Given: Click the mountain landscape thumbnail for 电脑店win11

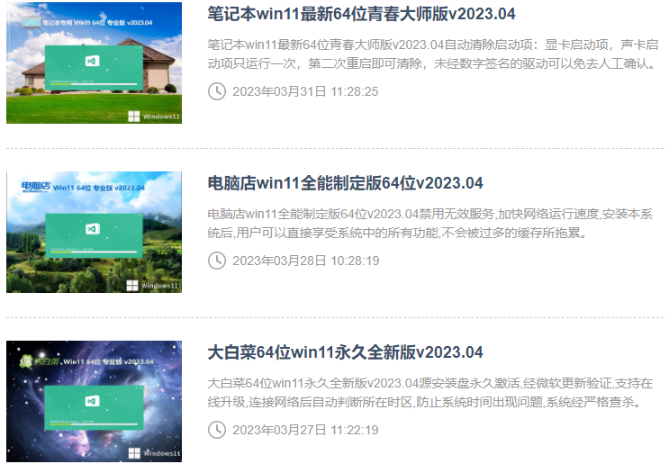Looking at the screenshot, I should point(94,232).
